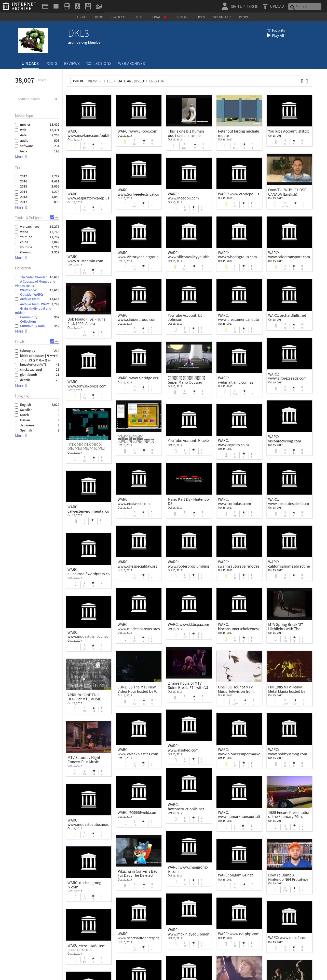This screenshot has width=327, height=980.
Task: Expand More under Language
Action: click(x=21, y=436)
